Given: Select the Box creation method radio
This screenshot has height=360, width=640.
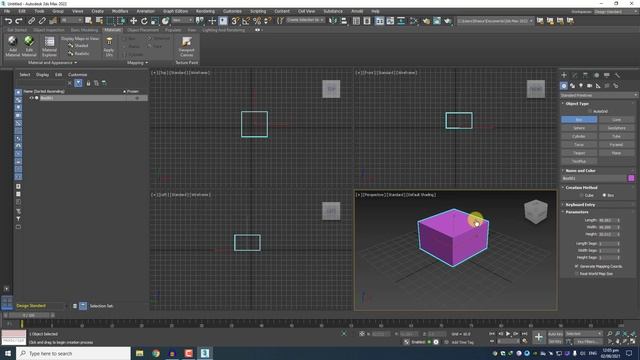Looking at the screenshot, I should [604, 196].
